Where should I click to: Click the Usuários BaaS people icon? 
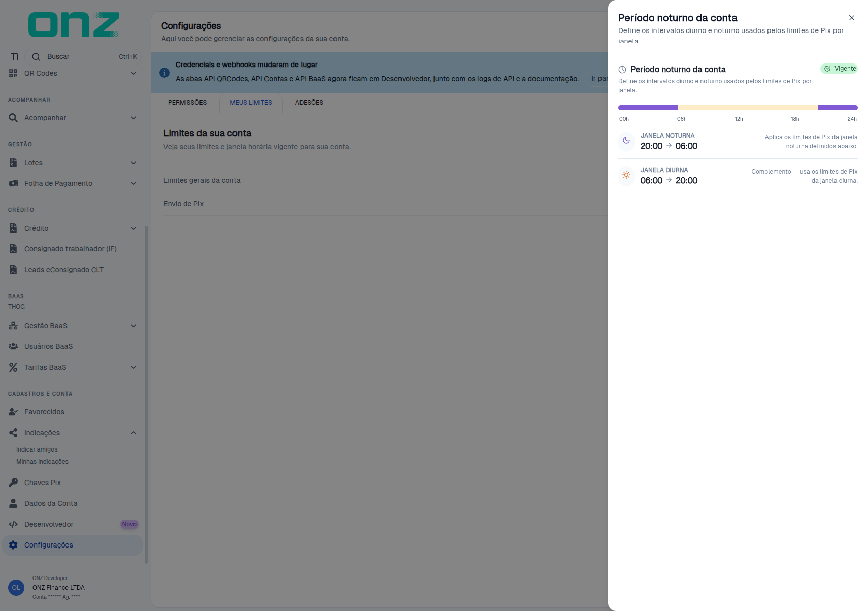click(x=13, y=346)
